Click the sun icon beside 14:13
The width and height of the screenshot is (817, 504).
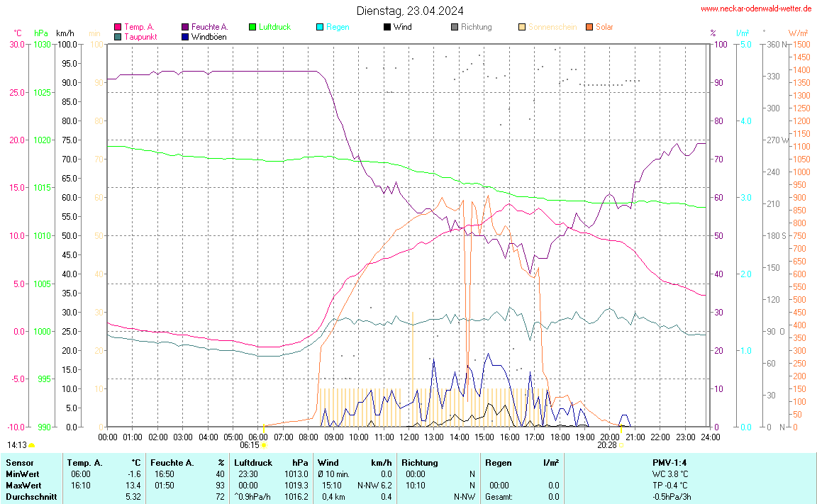[32, 445]
